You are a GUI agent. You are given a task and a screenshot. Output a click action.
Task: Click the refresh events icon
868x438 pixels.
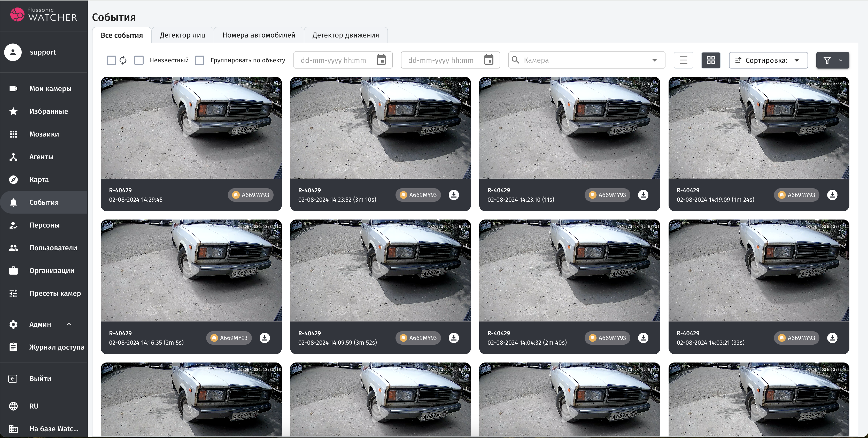[x=123, y=60]
